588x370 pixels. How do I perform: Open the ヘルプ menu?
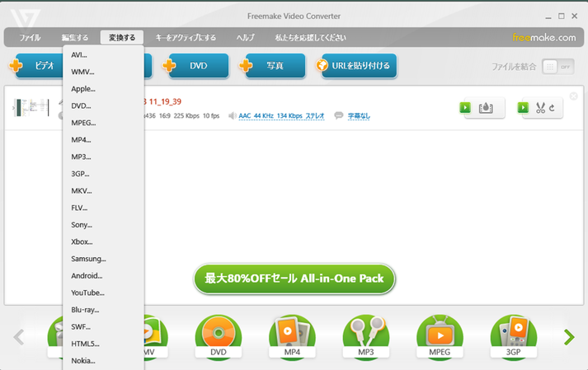(x=245, y=38)
